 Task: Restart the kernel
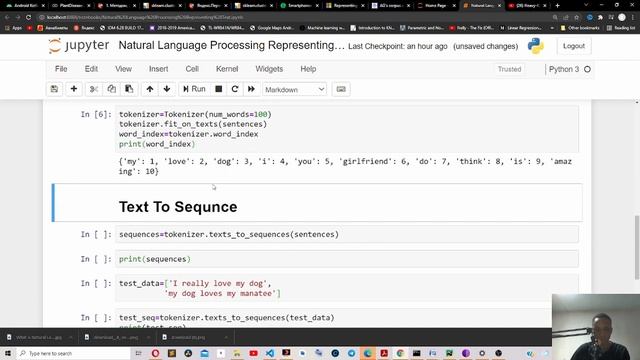pos(235,89)
